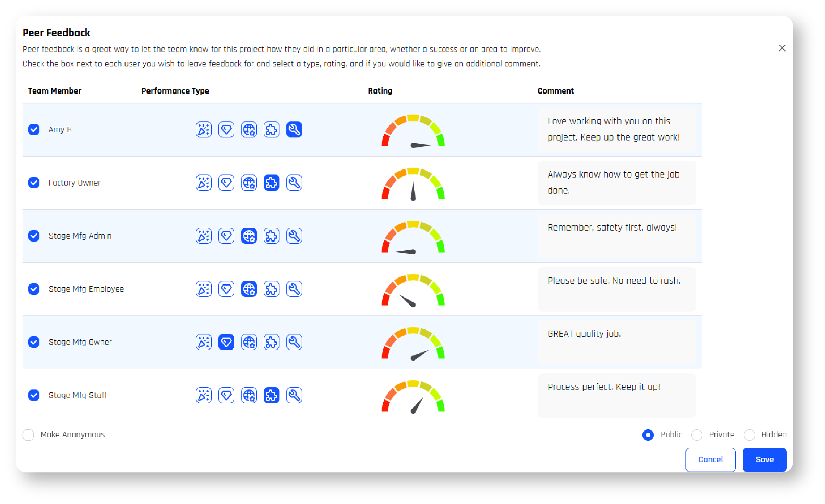Choose the diamond quality icon for Factory Owner
This screenshot has width=825, height=504.
pos(226,183)
